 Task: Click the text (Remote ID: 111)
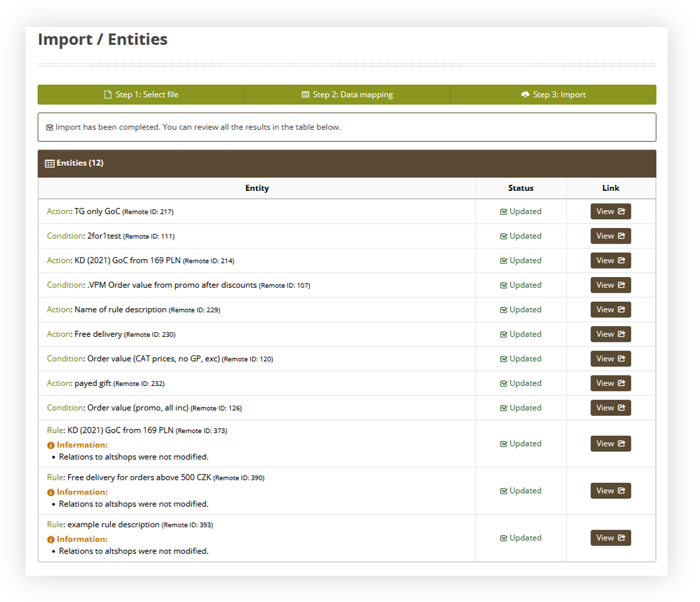tap(148, 236)
